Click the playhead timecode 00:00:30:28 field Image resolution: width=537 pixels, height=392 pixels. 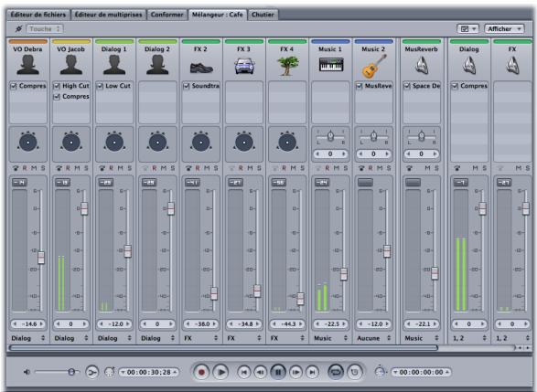point(148,372)
